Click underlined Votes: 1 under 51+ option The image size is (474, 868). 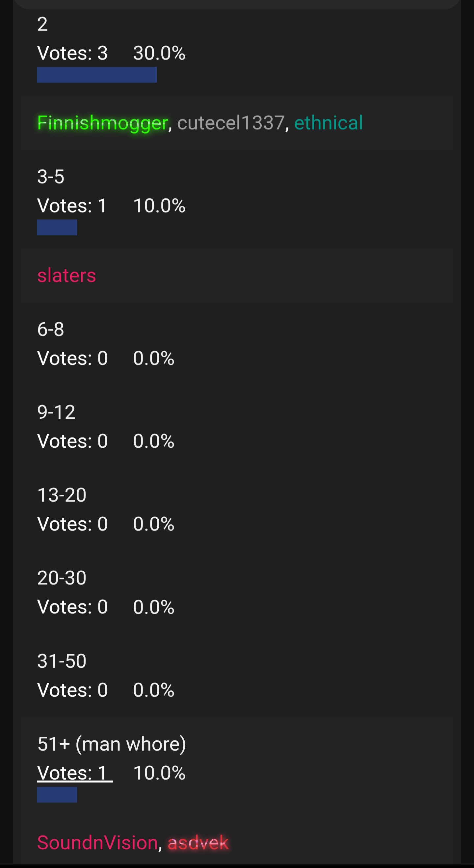point(75,773)
